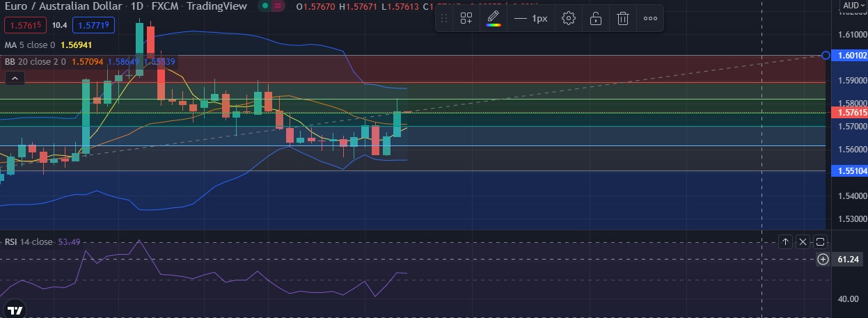Delete drawing with trash icon
This screenshot has height=318, width=868.
(x=622, y=19)
